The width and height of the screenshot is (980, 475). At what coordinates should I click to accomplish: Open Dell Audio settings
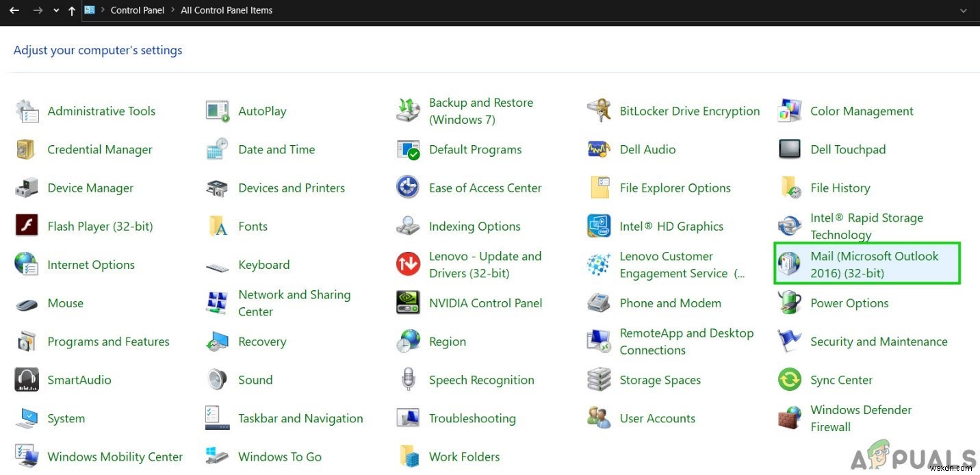click(x=647, y=149)
